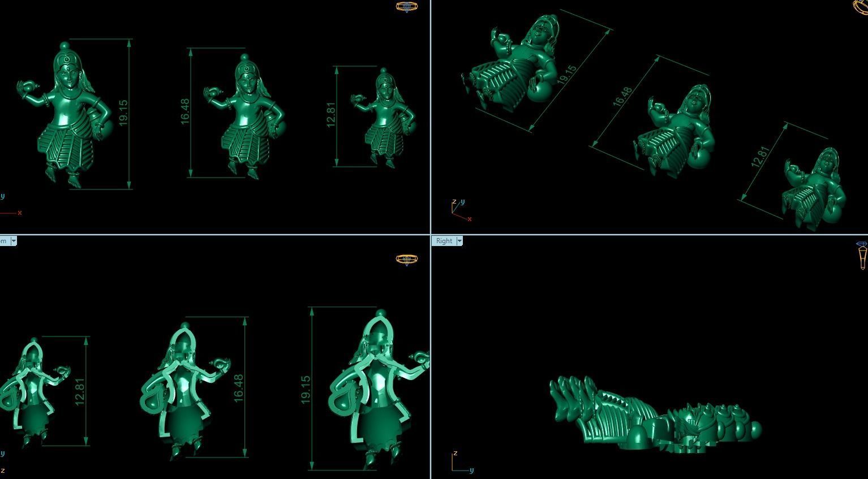Screen dimensions: 868x479
Task: Select the 12.81 dimension in the perspective viewport
Action: pos(760,157)
